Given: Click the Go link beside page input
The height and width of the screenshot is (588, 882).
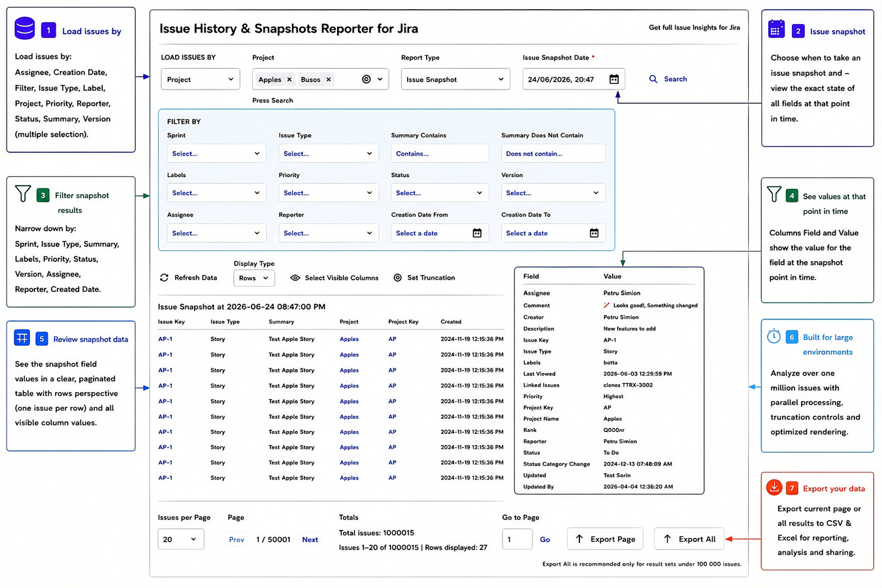Looking at the screenshot, I should [x=545, y=540].
